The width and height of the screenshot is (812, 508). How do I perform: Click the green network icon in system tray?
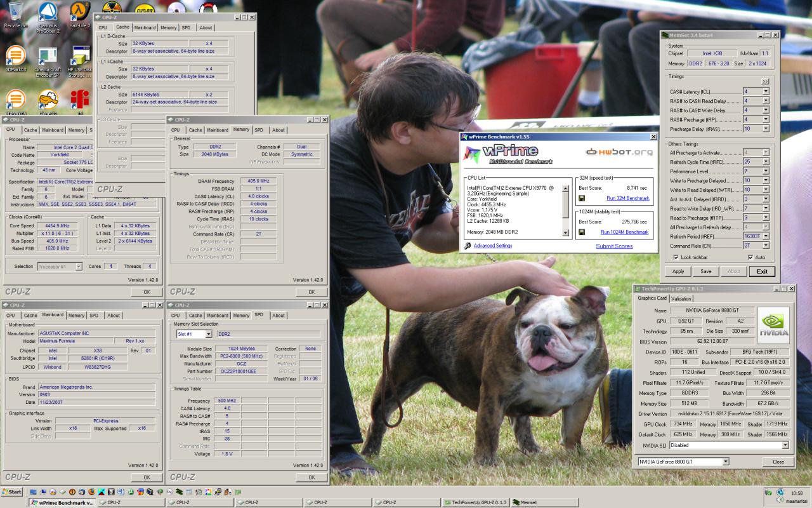coord(768,492)
